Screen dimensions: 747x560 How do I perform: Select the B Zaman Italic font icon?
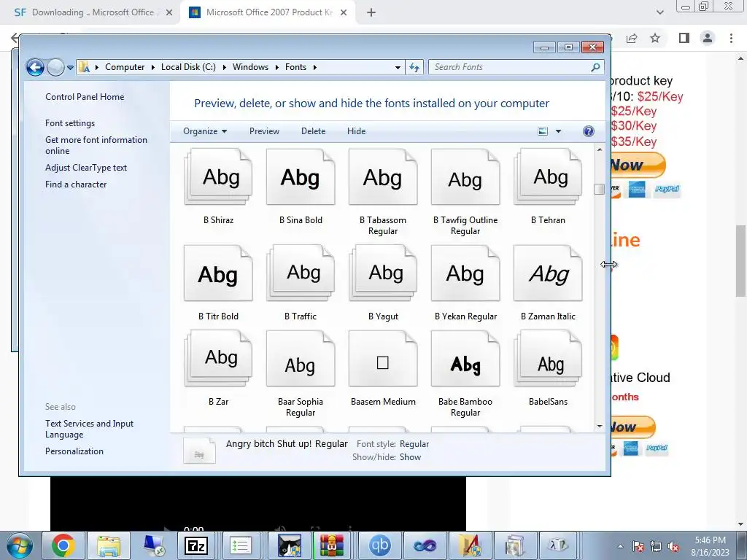pyautogui.click(x=548, y=273)
